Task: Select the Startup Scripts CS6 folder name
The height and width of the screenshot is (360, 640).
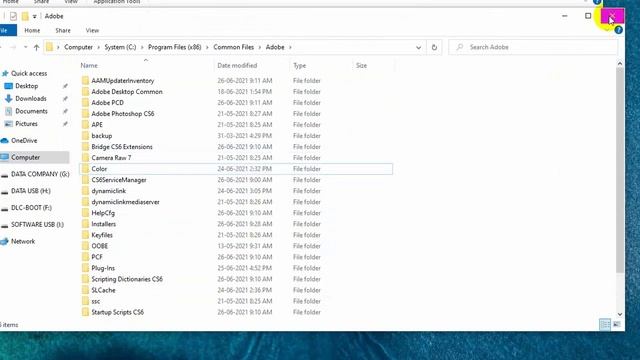Action: click(118, 312)
